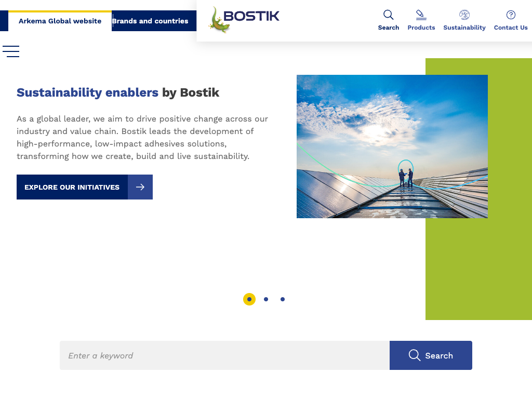532x399 pixels.
Task: Open the hamburger menu
Action: point(11,51)
